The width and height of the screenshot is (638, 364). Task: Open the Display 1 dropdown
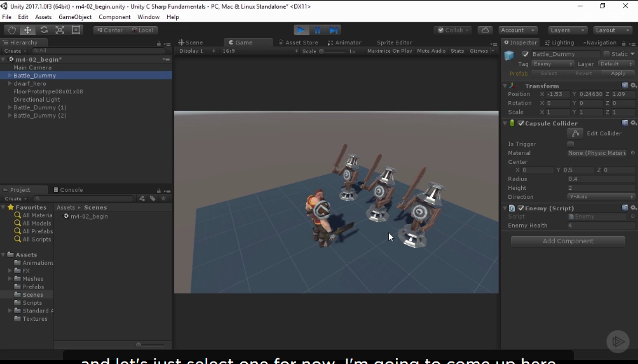pyautogui.click(x=197, y=51)
